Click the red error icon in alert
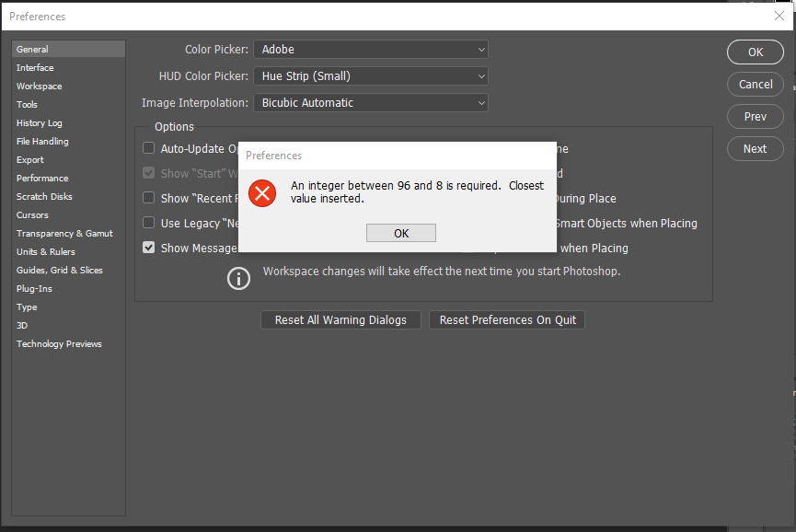The image size is (796, 532). [262, 193]
